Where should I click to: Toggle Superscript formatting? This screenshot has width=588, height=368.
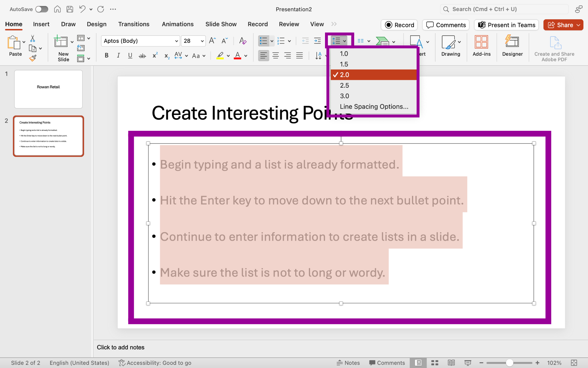point(155,55)
